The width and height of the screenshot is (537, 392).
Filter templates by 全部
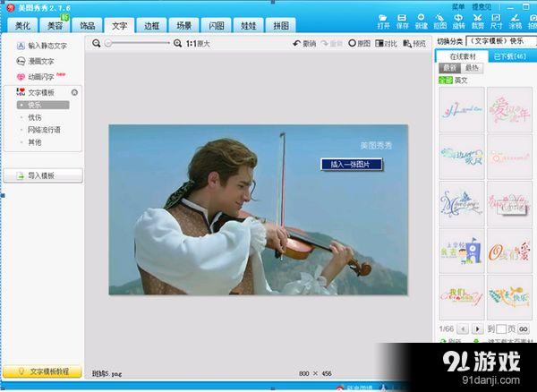(x=446, y=81)
